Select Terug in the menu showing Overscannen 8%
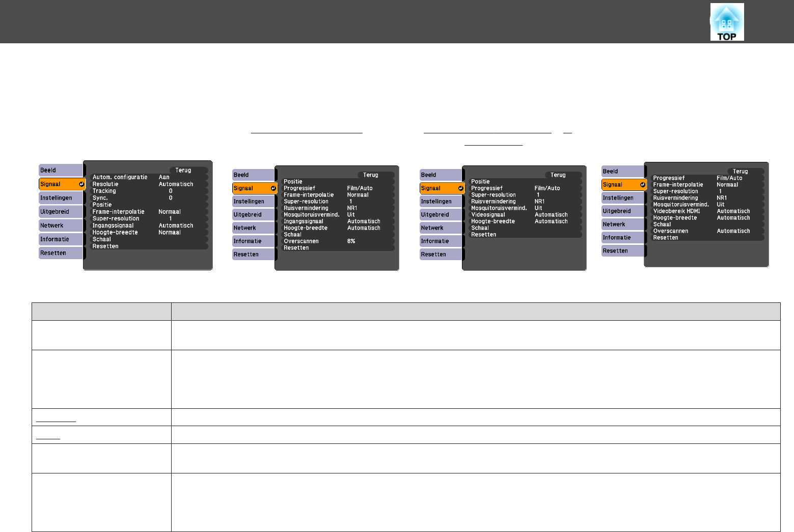 pos(376,175)
